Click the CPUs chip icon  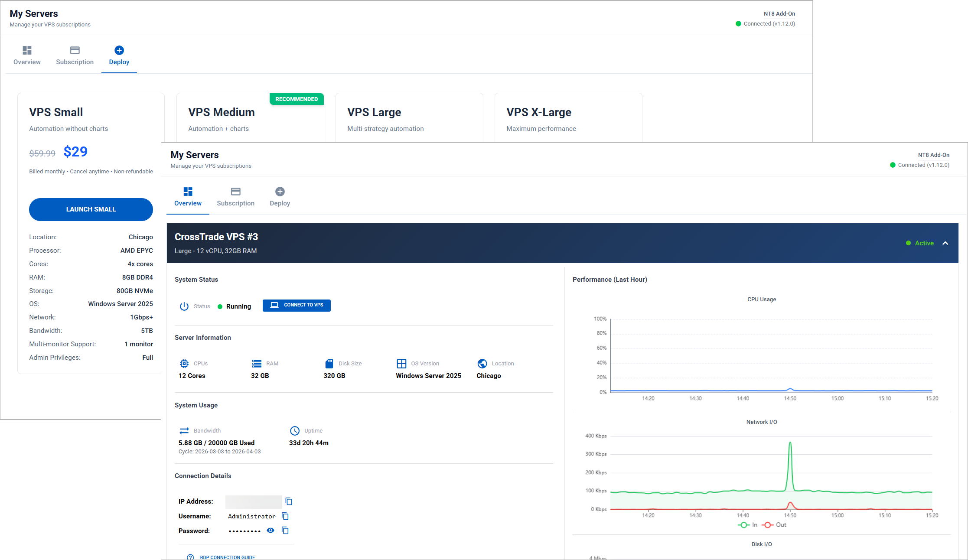[x=184, y=364]
